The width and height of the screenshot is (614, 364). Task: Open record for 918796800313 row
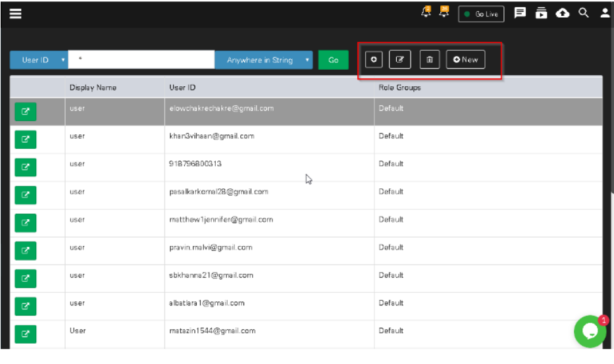[x=26, y=167]
